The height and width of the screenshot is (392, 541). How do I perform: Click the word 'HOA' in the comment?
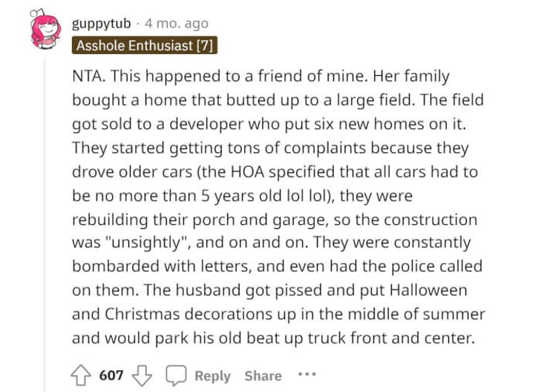tap(247, 171)
